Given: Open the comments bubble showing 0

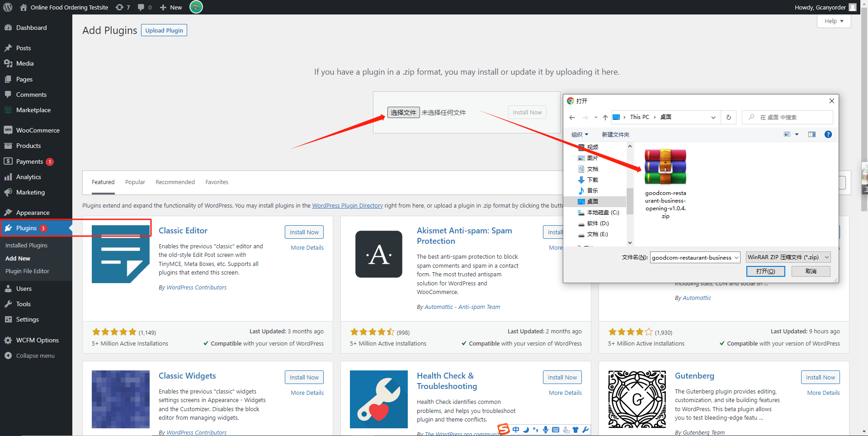Looking at the screenshot, I should pos(145,7).
